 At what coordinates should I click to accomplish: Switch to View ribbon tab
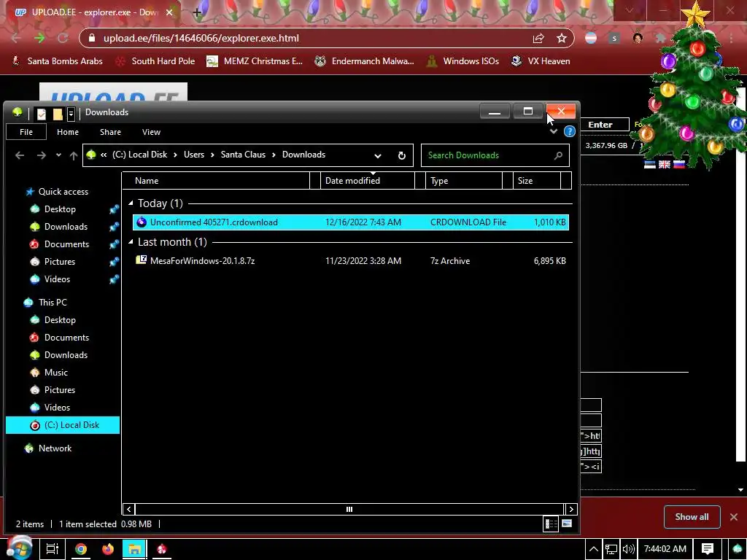[151, 132]
